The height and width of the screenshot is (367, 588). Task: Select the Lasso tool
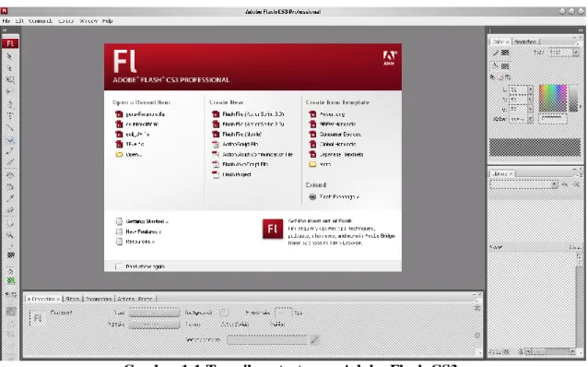coord(10,91)
